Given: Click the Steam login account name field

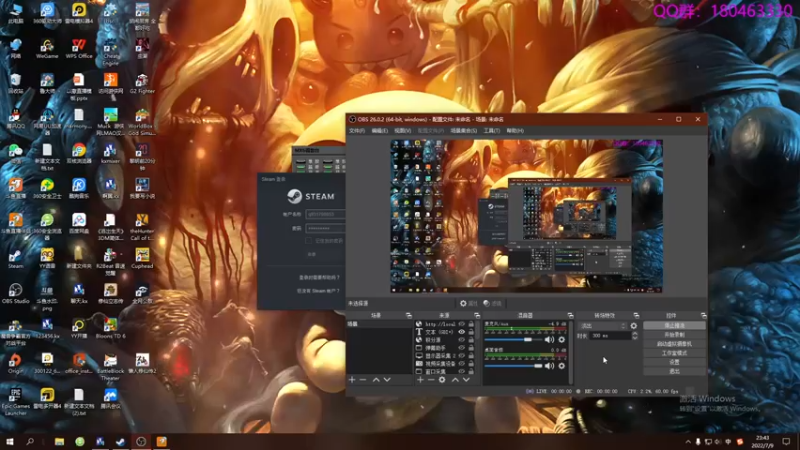Looking at the screenshot, I should coord(326,214).
